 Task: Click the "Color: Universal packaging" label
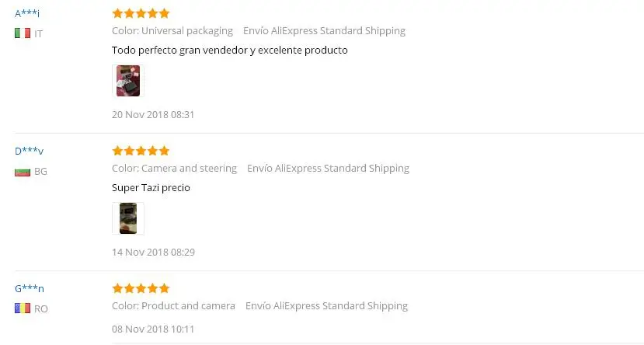coord(172,31)
